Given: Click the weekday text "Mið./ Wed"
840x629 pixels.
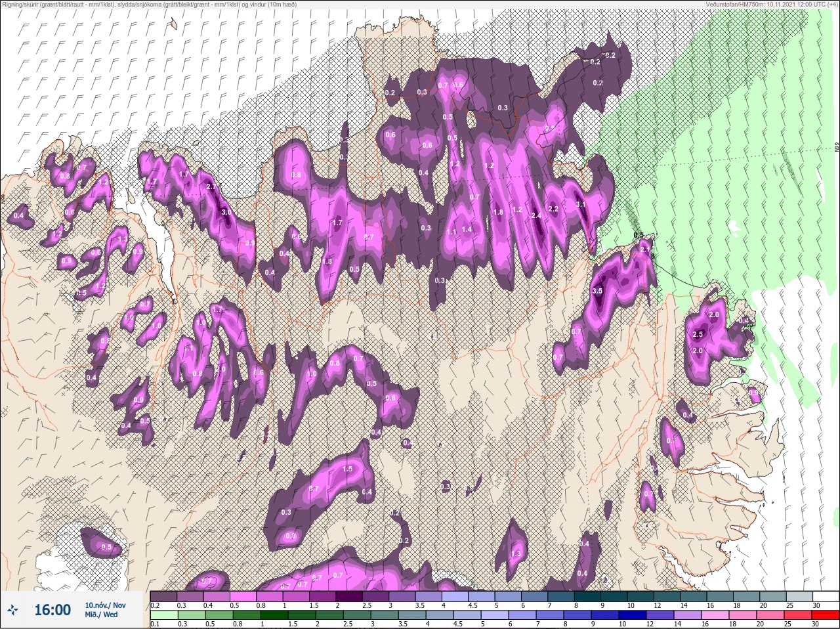Looking at the screenshot, I should pyautogui.click(x=102, y=615).
